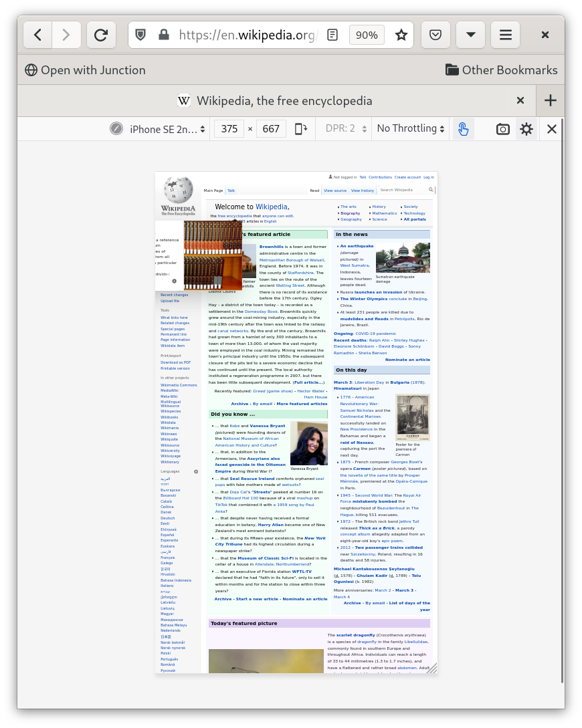Capture a screenshot of the viewport

(503, 128)
